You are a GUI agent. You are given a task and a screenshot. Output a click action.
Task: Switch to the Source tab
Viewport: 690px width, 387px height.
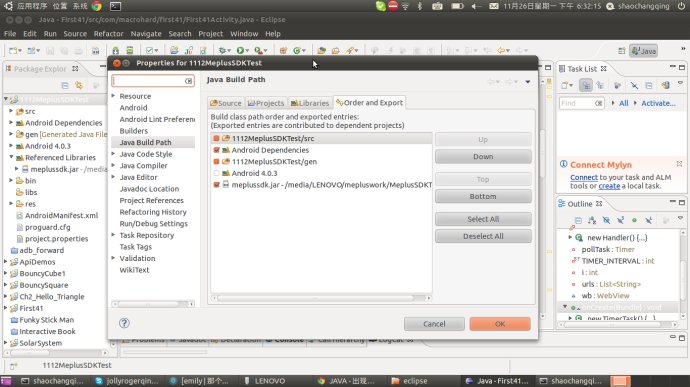[x=226, y=103]
